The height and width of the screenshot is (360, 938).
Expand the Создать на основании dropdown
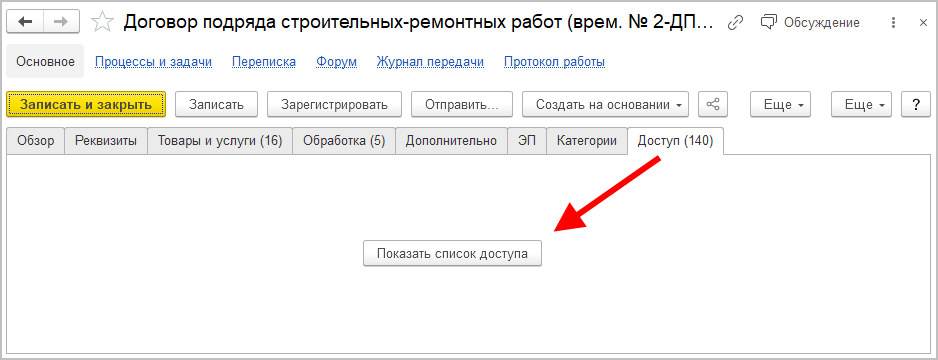605,104
